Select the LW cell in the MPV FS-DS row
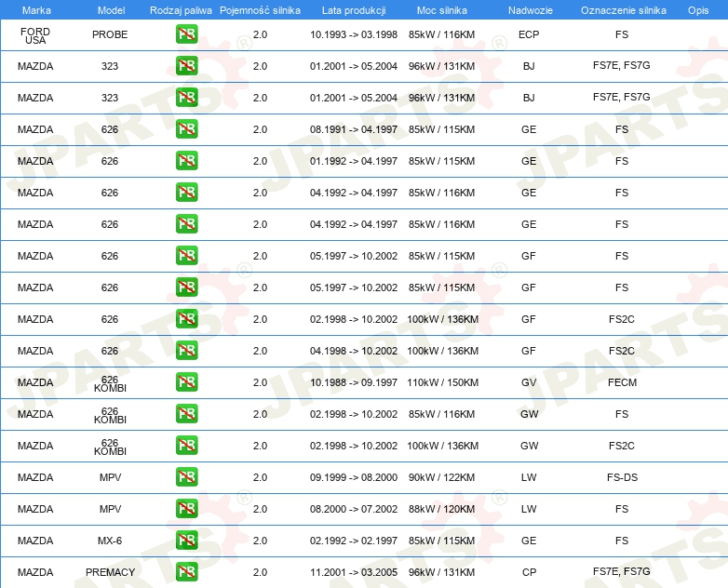This screenshot has height=588, width=728. click(x=529, y=477)
